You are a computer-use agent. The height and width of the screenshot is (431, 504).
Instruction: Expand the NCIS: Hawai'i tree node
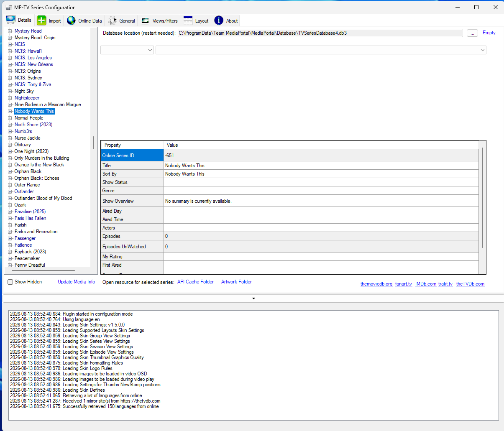(x=10, y=51)
